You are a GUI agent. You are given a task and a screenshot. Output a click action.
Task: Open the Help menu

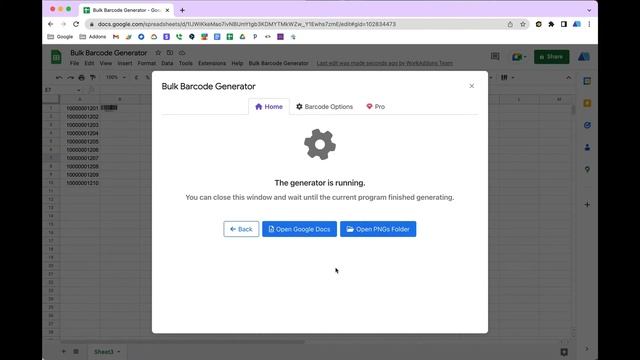point(237,63)
